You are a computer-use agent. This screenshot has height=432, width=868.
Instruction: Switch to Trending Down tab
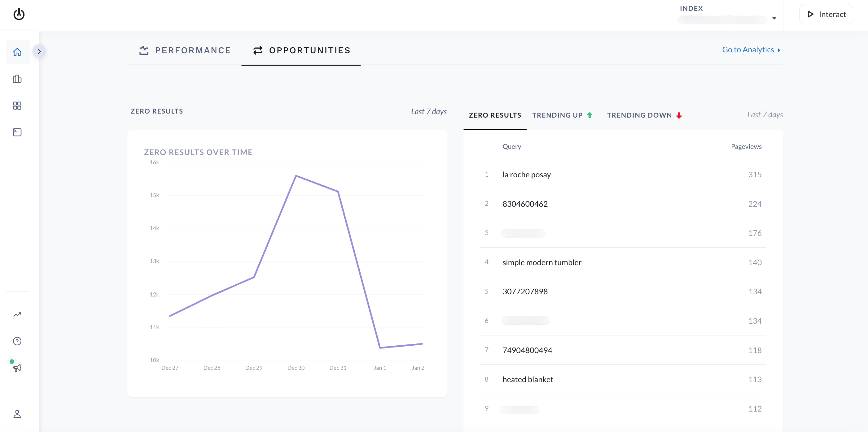(x=644, y=115)
